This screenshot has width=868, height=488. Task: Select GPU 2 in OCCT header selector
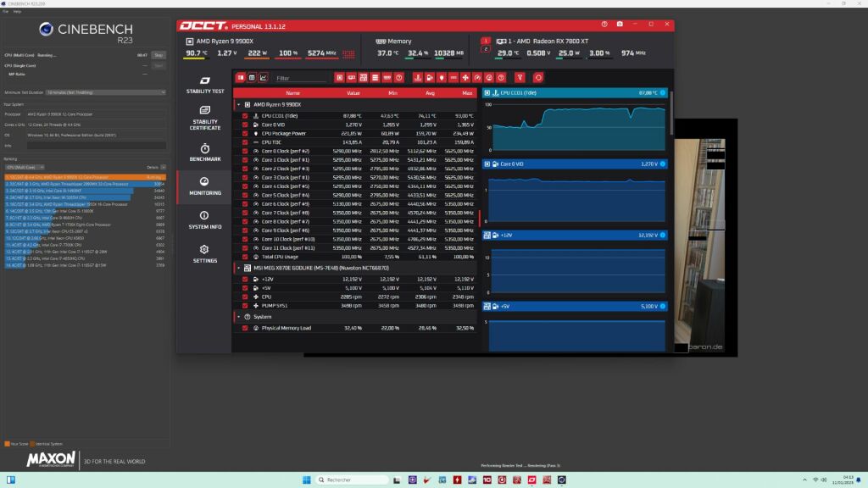(x=486, y=48)
